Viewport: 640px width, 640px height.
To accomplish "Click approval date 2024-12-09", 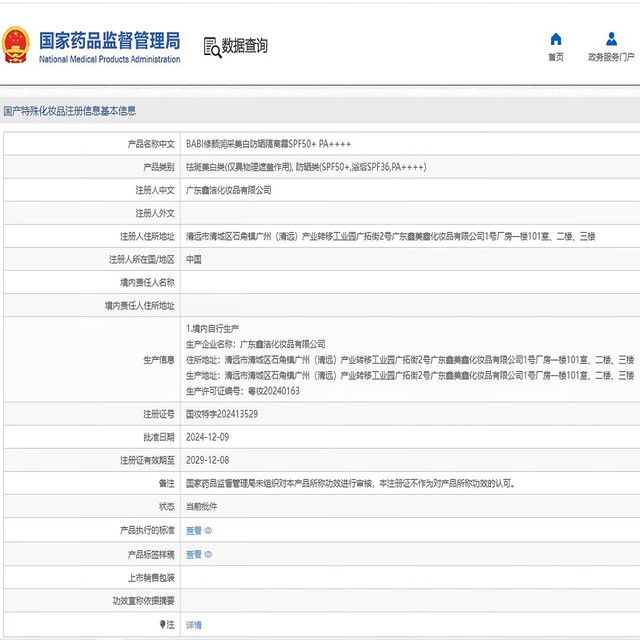I will [x=207, y=437].
